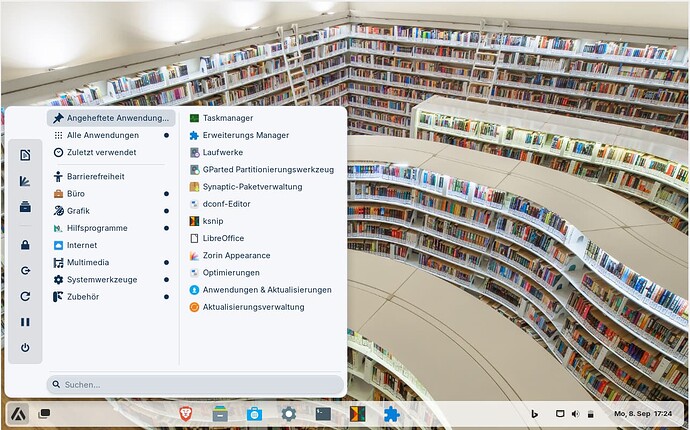Log out using the sidebar arrow icon
This screenshot has height=430, width=690.
click(25, 270)
